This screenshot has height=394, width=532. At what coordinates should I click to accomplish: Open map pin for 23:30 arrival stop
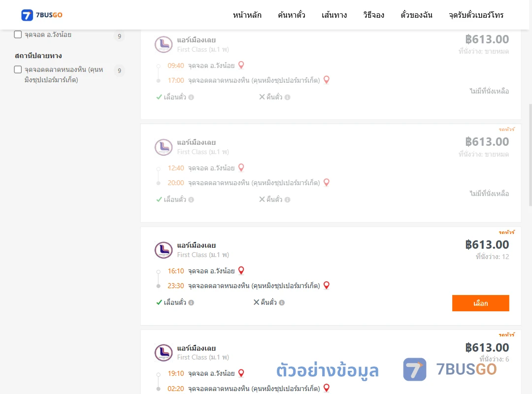click(327, 286)
